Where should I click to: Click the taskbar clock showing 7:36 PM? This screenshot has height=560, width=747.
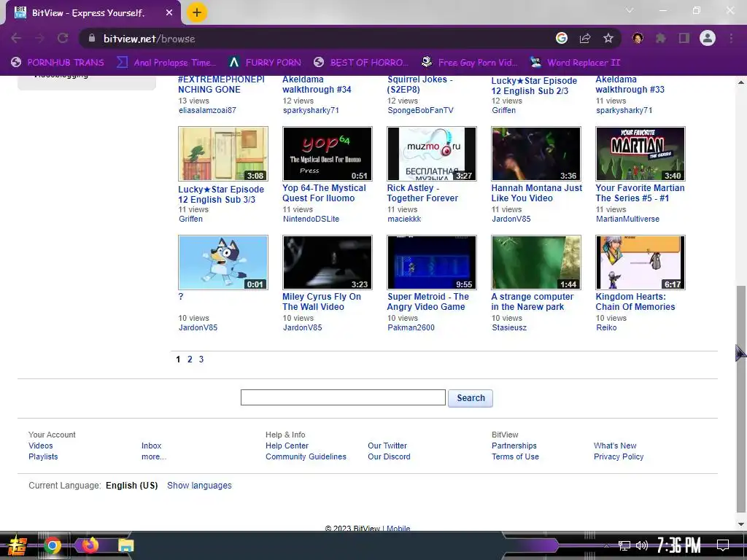[x=679, y=545]
